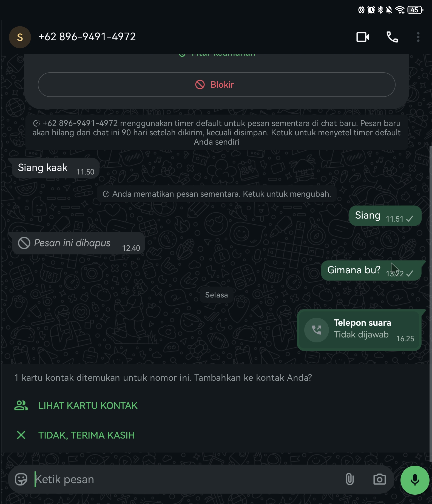Tap the missed call icon in Telepon suara bubble
432x504 pixels.
317,330
